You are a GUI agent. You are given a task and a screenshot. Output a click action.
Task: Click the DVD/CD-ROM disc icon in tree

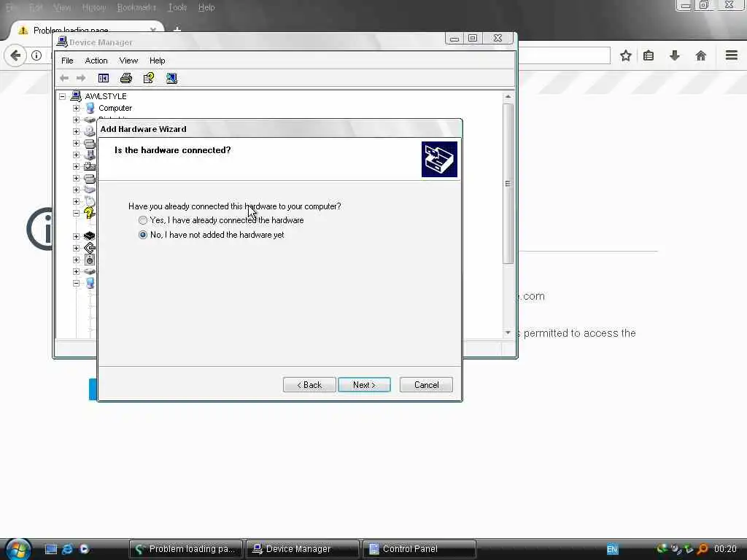click(90, 131)
